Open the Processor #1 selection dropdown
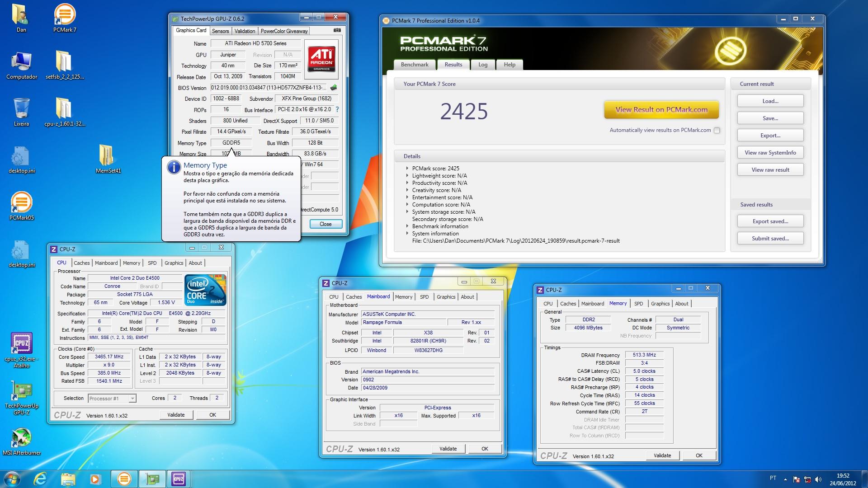Viewport: 868px width, 488px height. click(x=132, y=398)
